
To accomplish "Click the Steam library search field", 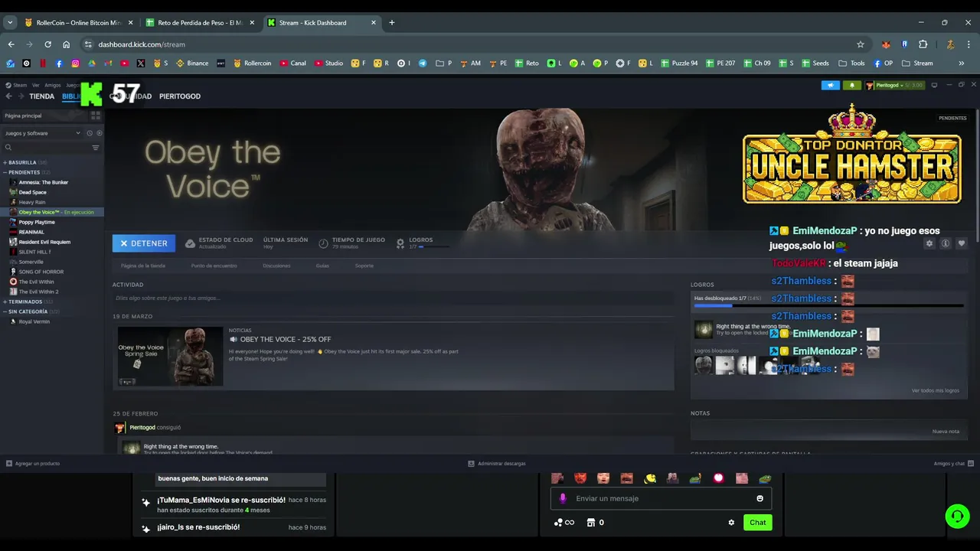I will 46,148.
